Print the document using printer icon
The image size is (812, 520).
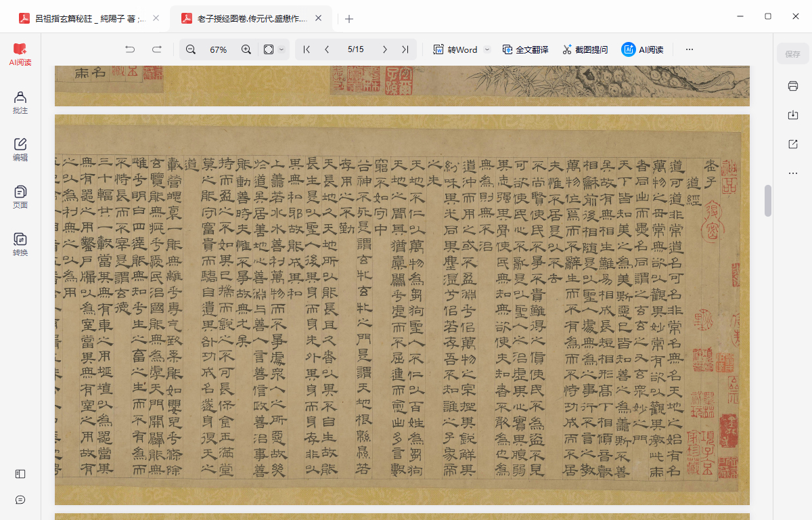793,86
